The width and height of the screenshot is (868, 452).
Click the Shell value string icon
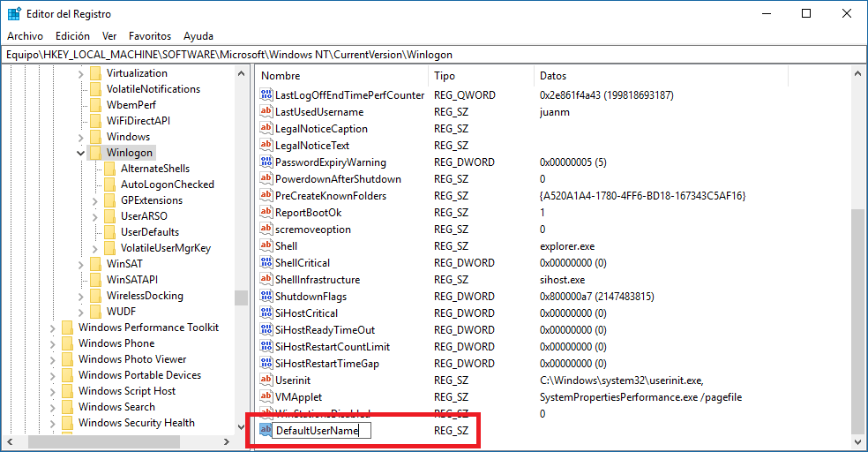click(x=266, y=245)
